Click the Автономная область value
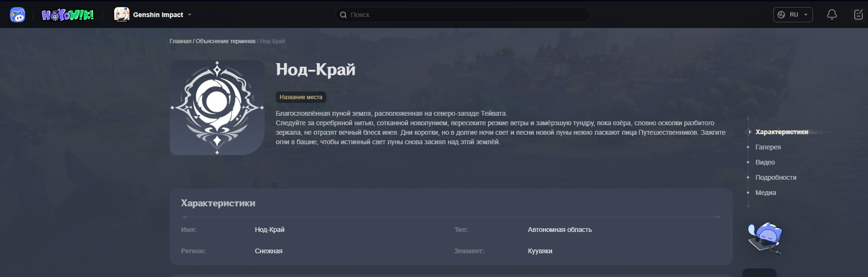The width and height of the screenshot is (868, 277). tap(560, 230)
